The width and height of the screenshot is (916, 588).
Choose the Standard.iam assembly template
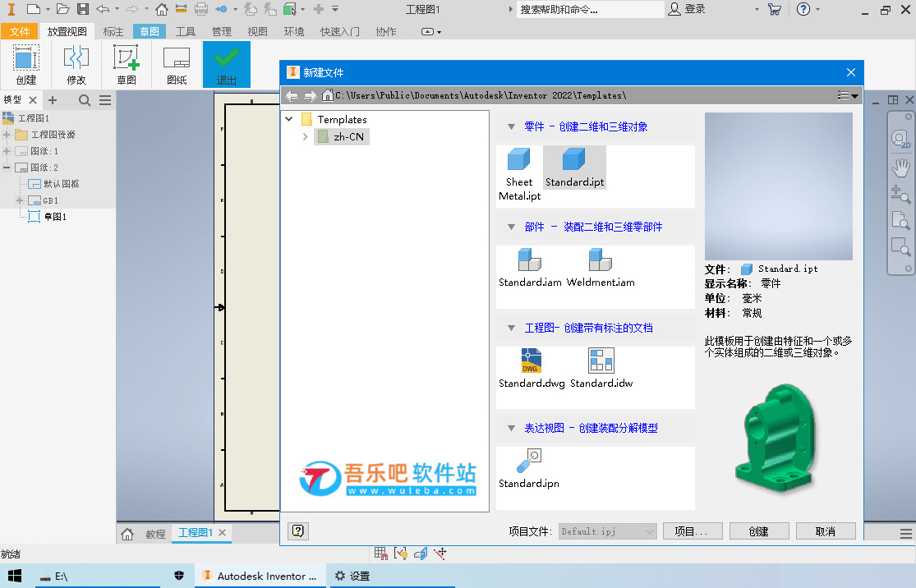530,268
